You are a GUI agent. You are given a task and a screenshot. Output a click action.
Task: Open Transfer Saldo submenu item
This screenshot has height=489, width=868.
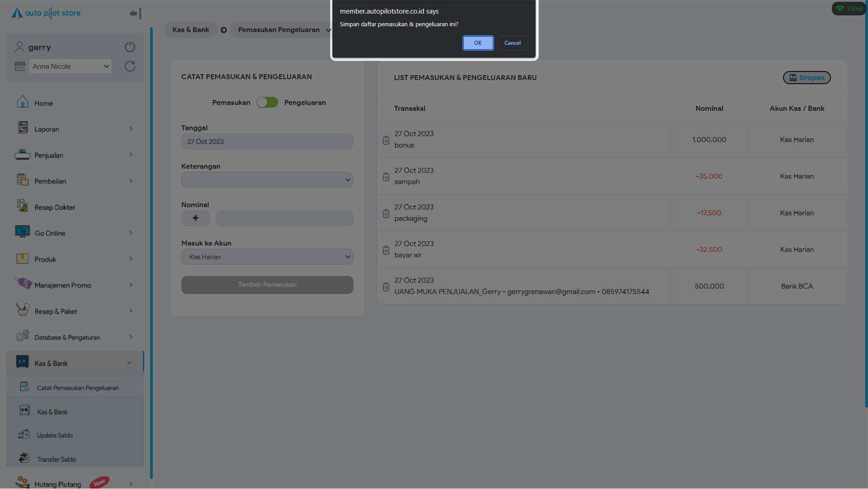pos(57,460)
